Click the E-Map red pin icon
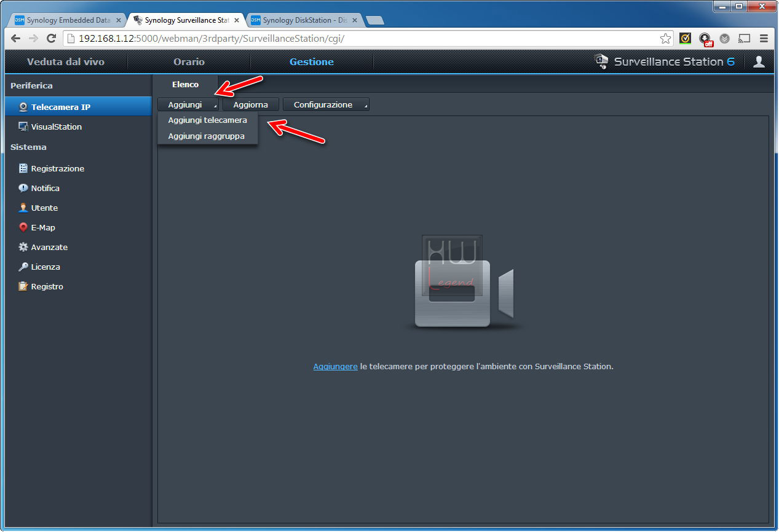 click(23, 227)
